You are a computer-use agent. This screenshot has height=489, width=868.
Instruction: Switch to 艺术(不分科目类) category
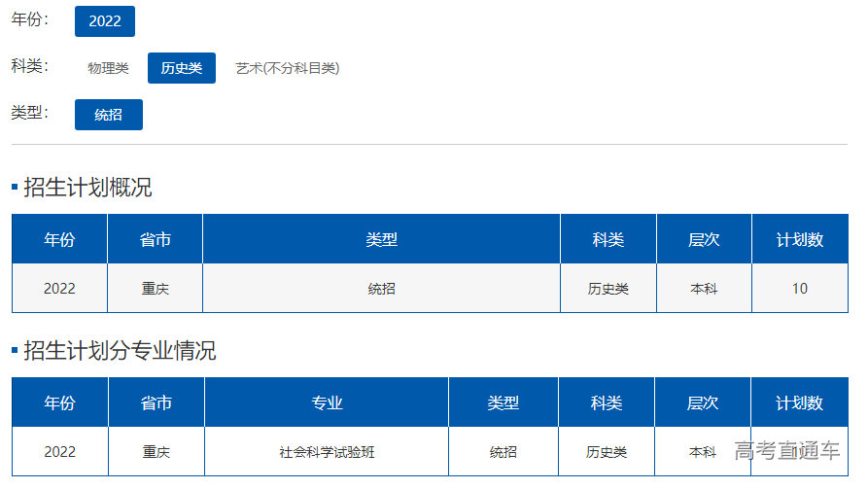point(287,68)
